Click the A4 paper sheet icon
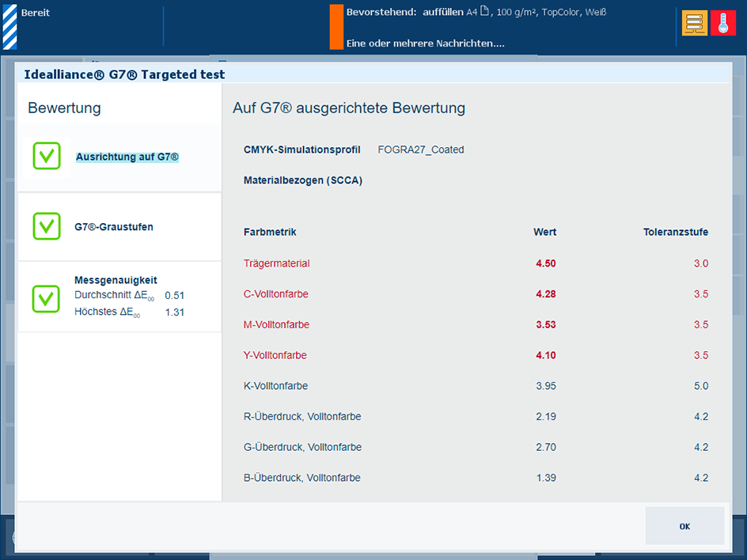Screen dimensions: 747x560 [484, 11]
